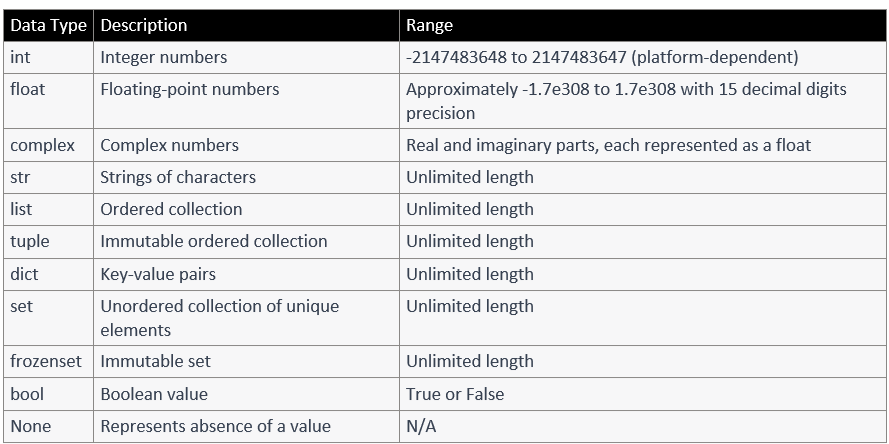
Task: Click the 'bool' data type cell
Action: point(48,394)
